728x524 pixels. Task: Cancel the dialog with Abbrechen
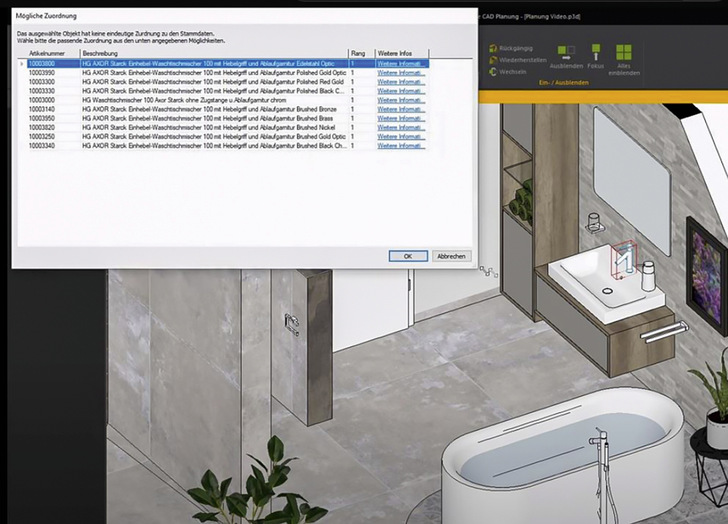pyautogui.click(x=450, y=256)
